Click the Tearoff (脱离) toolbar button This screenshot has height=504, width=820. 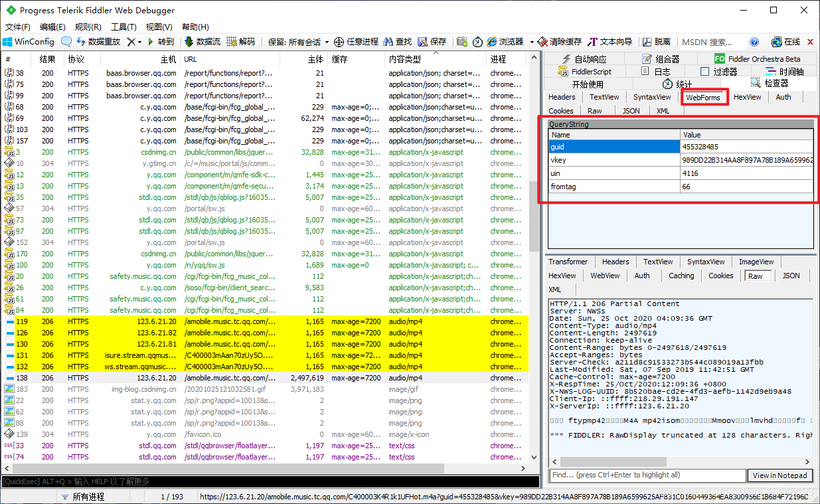(656, 41)
